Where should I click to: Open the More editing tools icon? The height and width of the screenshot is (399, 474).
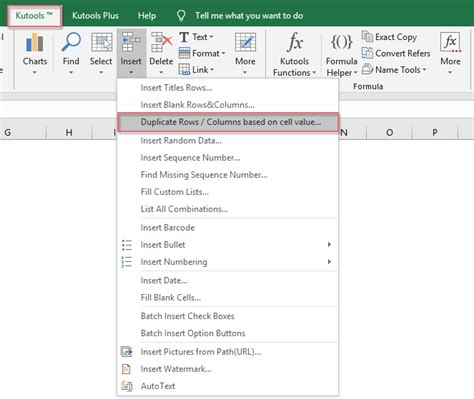click(245, 42)
